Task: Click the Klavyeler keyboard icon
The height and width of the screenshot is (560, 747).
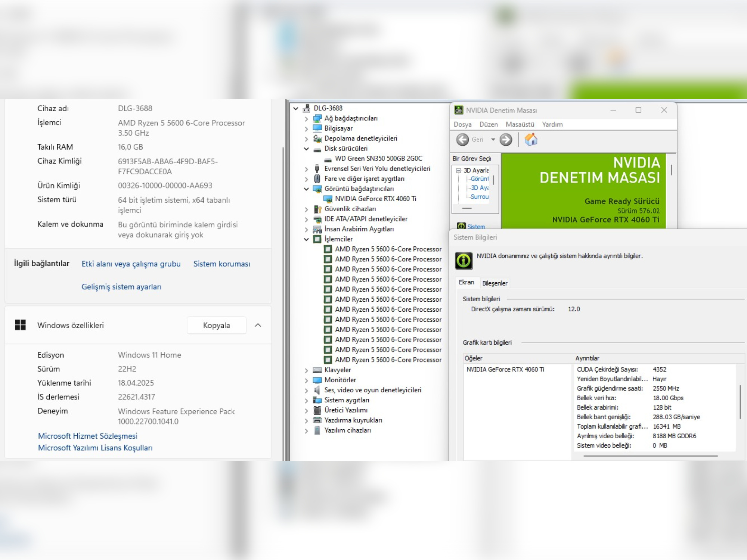Action: tap(317, 370)
